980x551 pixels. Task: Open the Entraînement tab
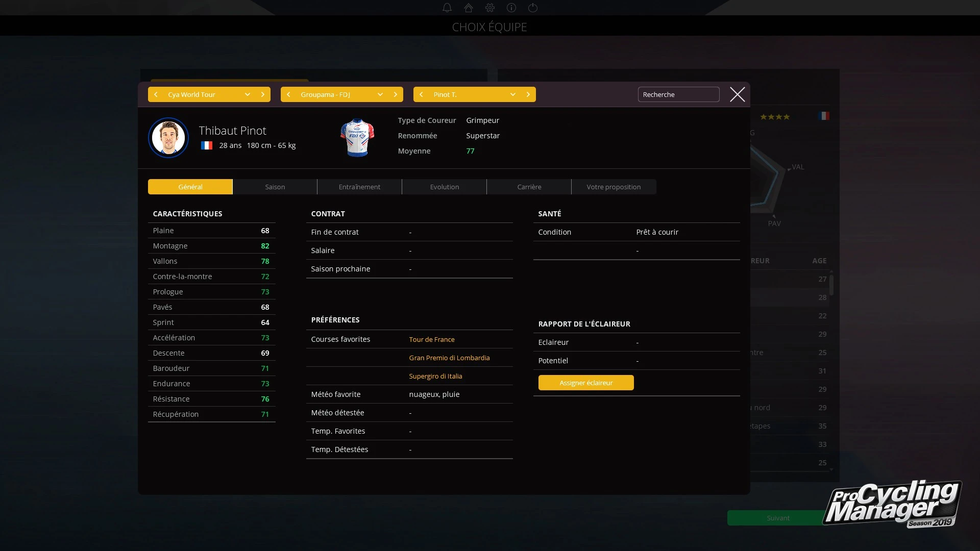click(359, 187)
